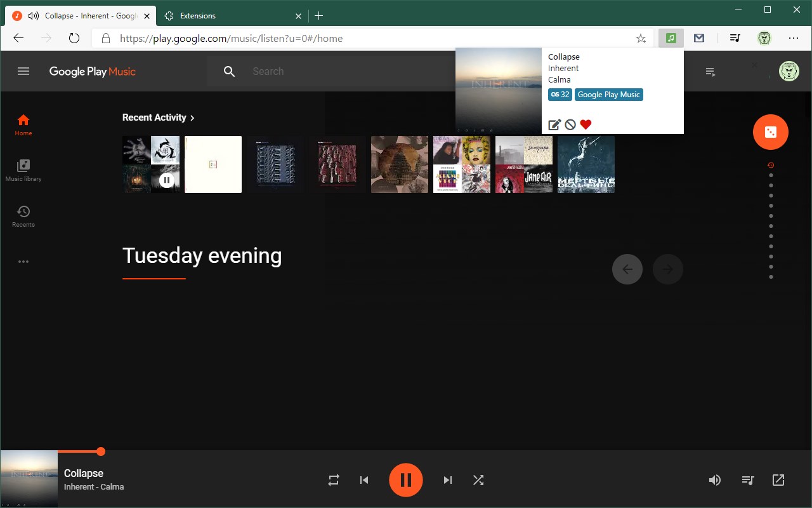Click the lion profile icon in browser toolbar
This screenshot has height=508, width=812.
(x=764, y=38)
